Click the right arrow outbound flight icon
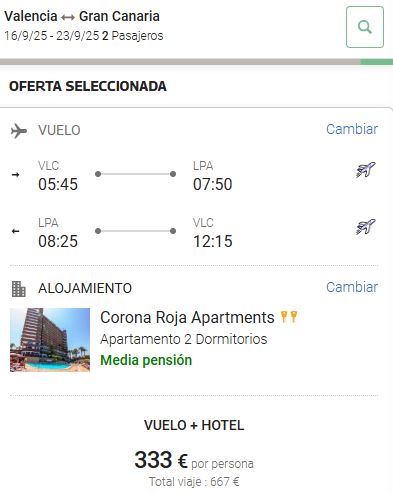Image resolution: width=393 pixels, height=493 pixels. tap(15, 175)
